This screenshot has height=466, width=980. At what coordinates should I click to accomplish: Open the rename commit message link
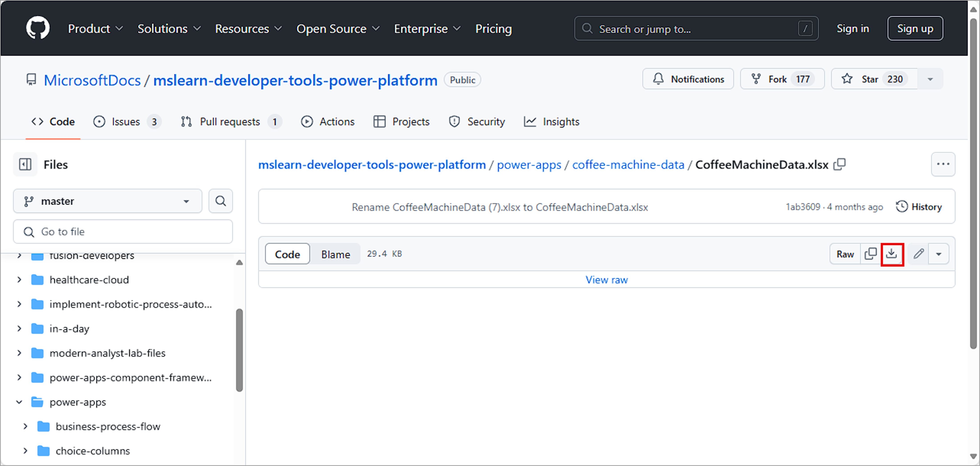tap(500, 207)
